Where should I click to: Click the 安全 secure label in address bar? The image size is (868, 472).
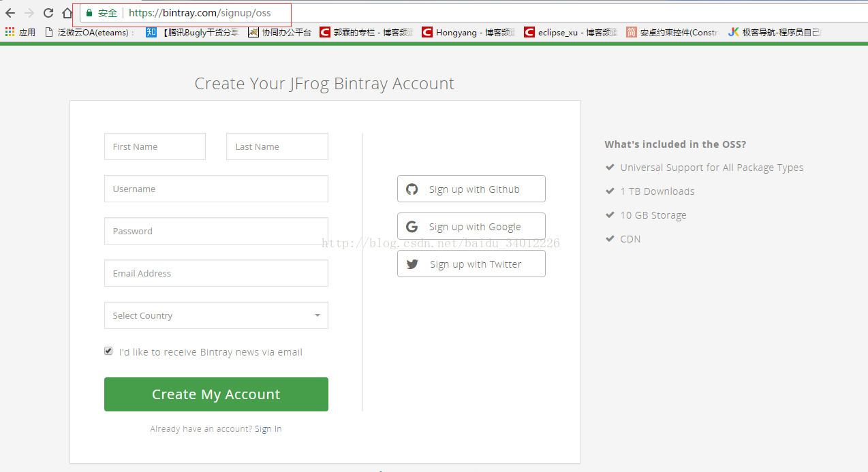[108, 13]
